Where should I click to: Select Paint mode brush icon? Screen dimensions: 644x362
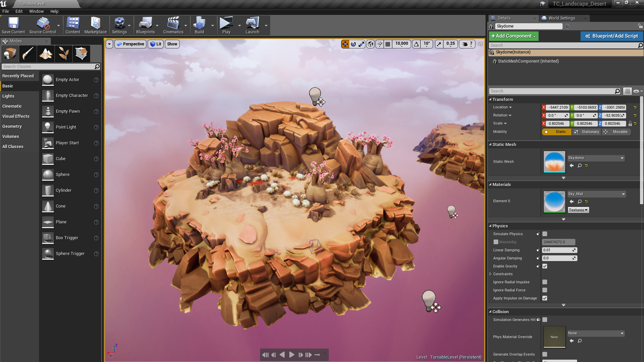[28, 54]
